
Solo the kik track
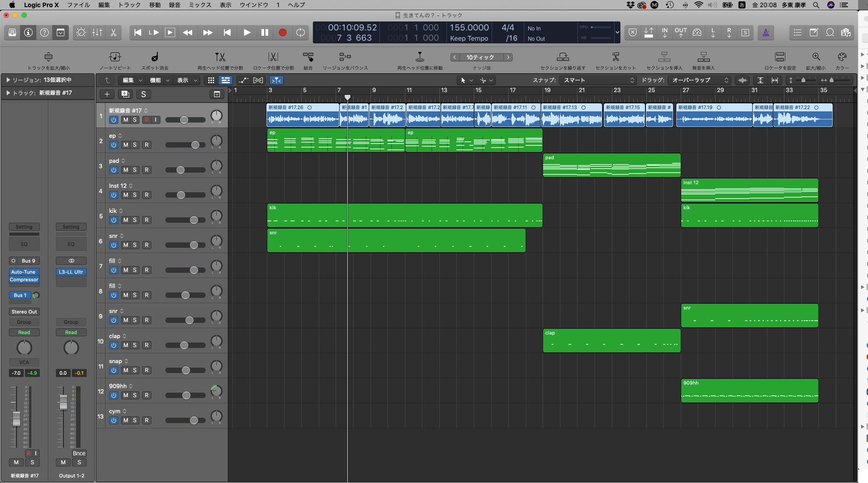point(135,220)
